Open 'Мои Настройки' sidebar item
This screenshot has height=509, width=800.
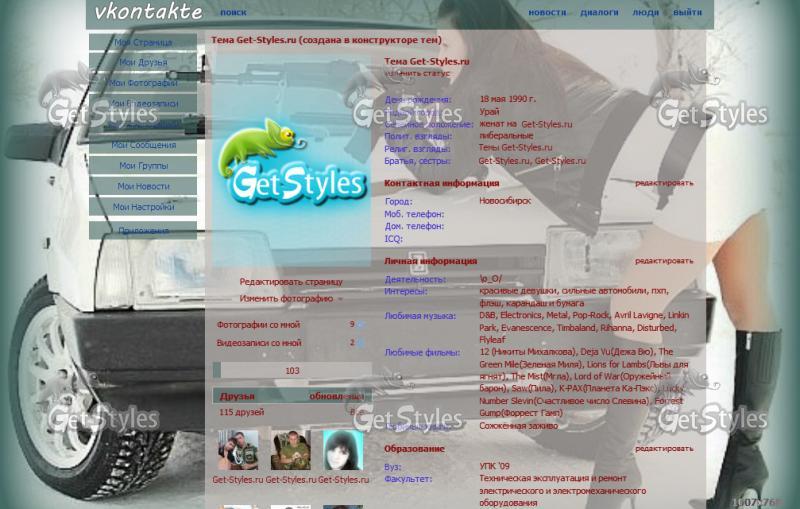click(143, 207)
